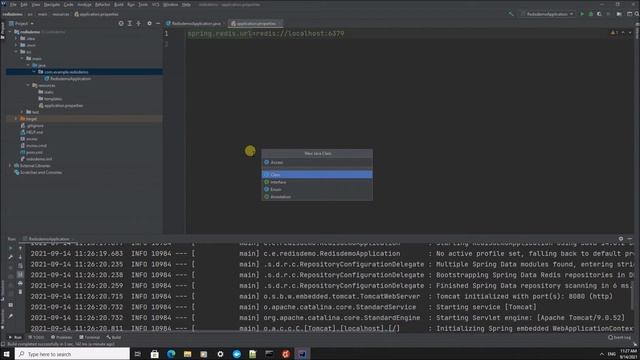Click the Build project hammer icon
The width and height of the screenshot is (640, 360).
tap(511, 14)
